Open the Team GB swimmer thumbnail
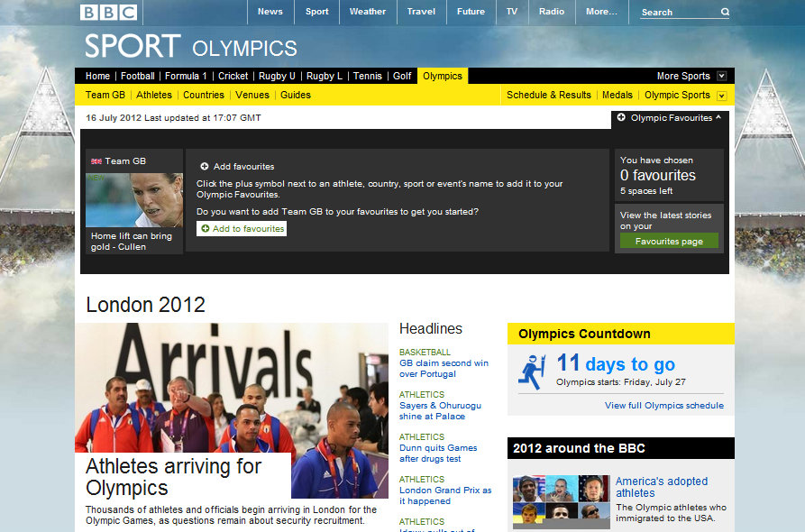Screen dimensions: 805x532 coord(134,200)
